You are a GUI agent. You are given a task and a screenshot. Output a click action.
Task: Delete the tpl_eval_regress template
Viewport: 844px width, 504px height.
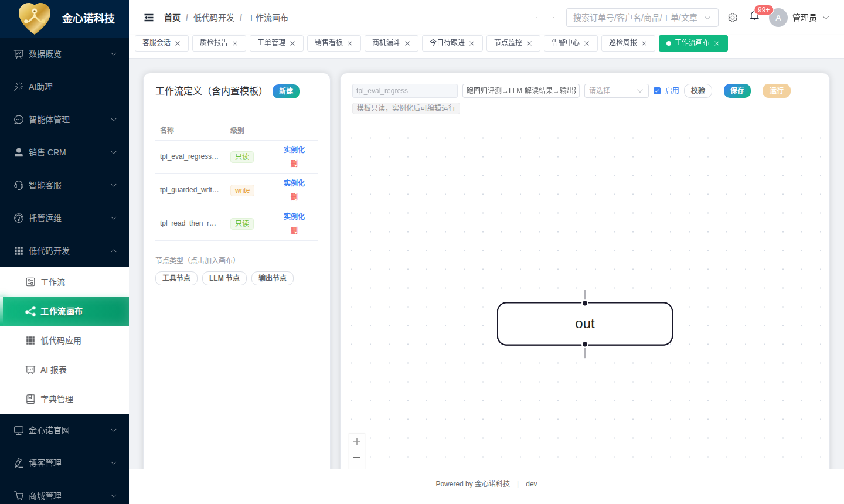[294, 164]
